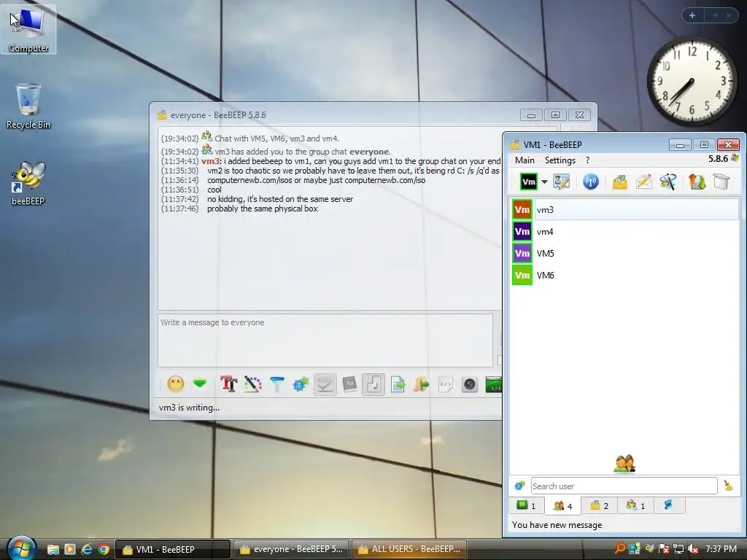Open the quick launch folder icon
747x560 pixels.
point(53,549)
